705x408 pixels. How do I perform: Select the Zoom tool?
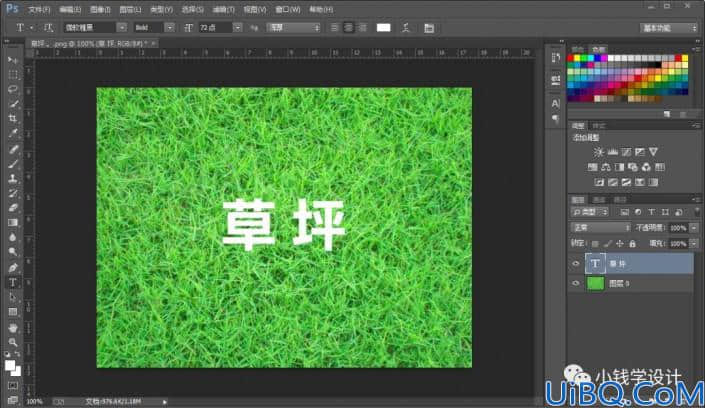[13, 342]
